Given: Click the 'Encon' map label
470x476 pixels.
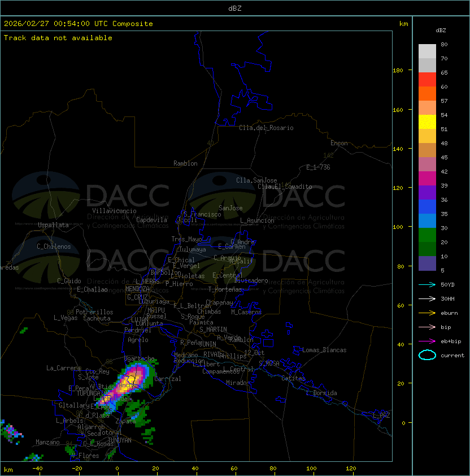Looking at the screenshot, I should tap(339, 143).
